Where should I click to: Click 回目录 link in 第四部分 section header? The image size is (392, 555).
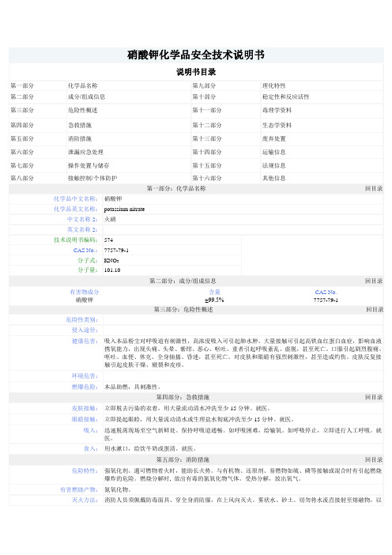click(x=374, y=397)
